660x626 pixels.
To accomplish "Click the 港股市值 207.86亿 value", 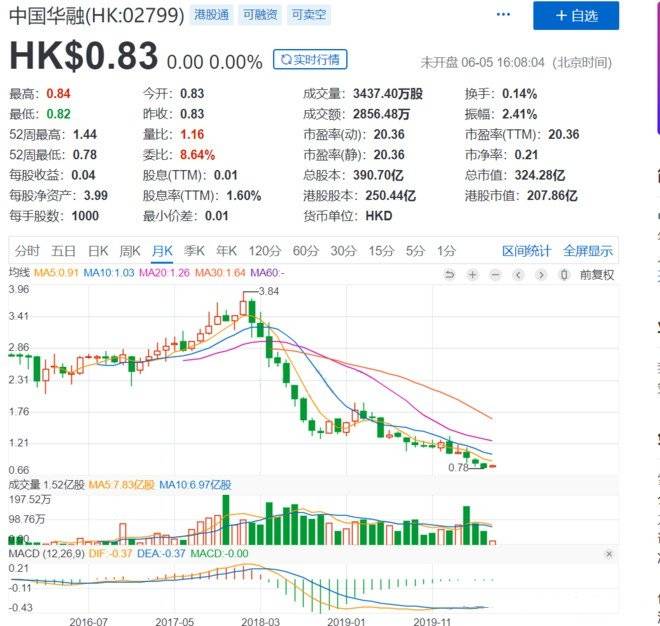I will tap(552, 196).
